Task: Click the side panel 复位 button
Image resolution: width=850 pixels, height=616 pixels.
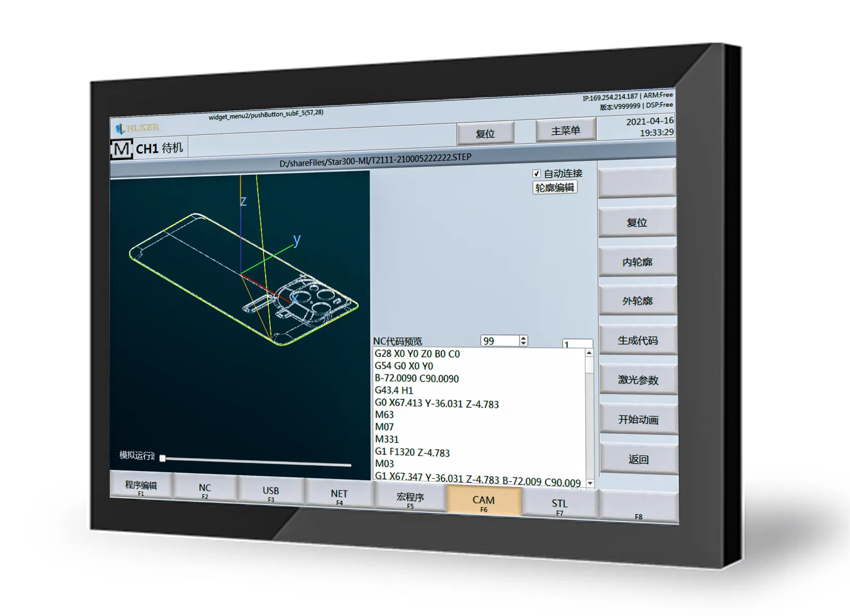Action: click(x=637, y=223)
